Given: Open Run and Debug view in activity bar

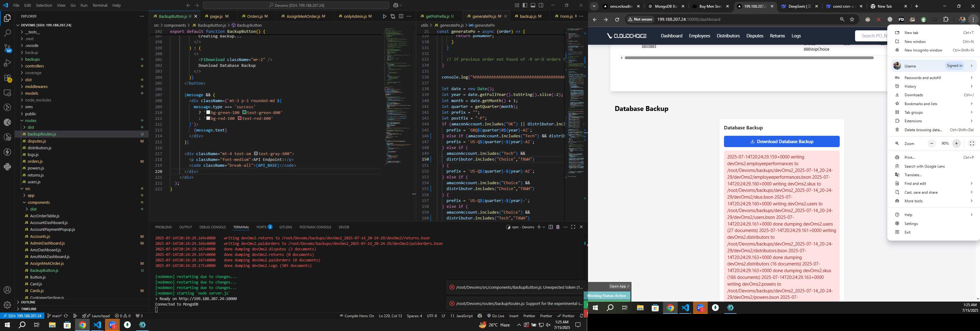Looking at the screenshot, I should click(x=7, y=63).
